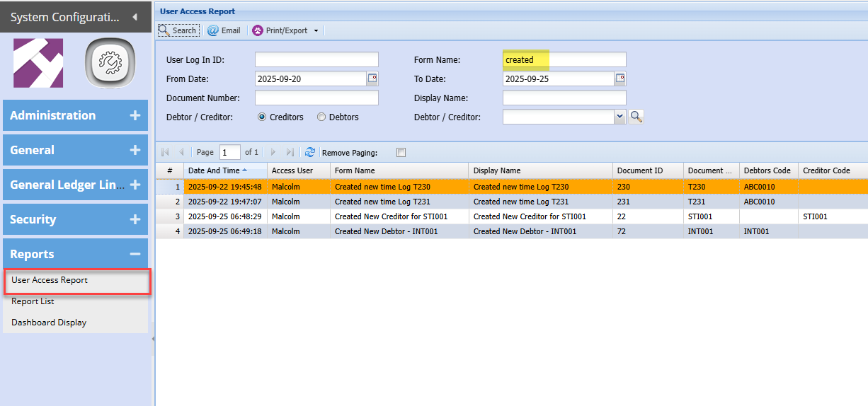868x406 pixels.
Task: Enable the Remove Paging checkbox
Action: [401, 152]
